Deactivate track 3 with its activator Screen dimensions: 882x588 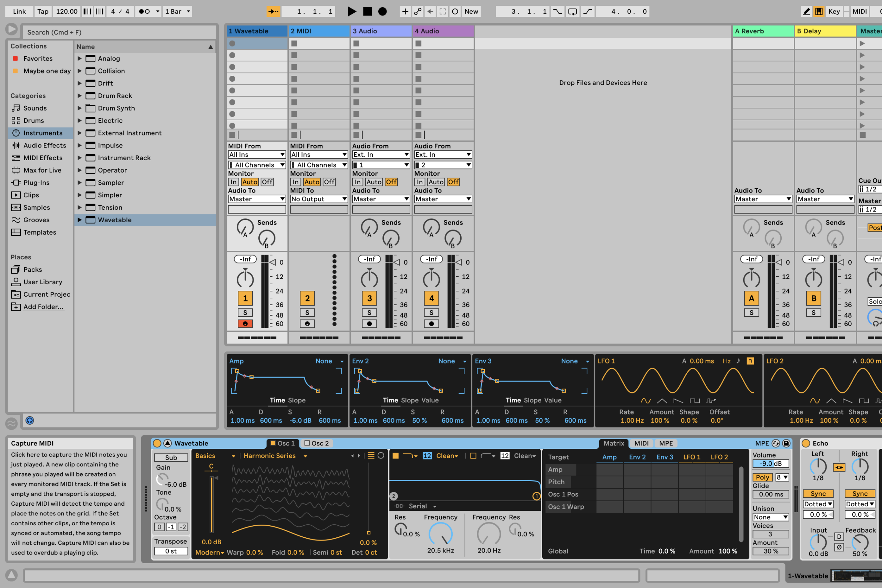pos(369,298)
